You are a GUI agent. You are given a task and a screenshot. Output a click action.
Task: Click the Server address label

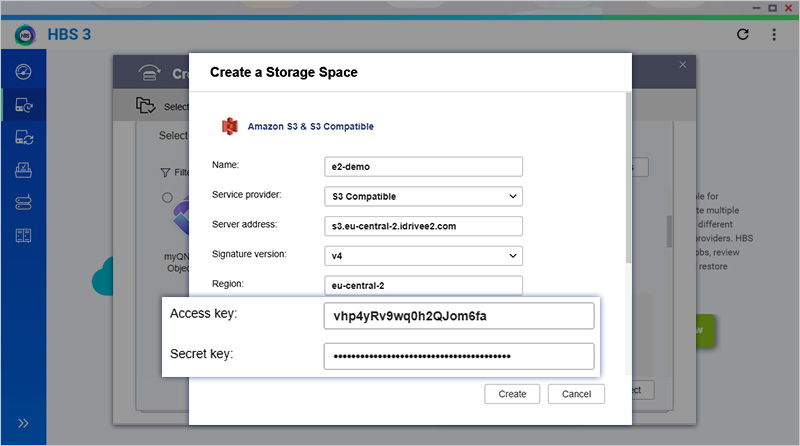click(244, 224)
